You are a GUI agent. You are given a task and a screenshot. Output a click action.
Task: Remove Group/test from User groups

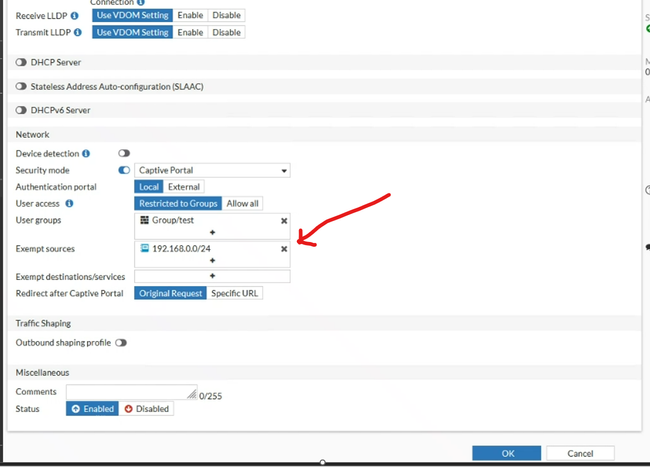pyautogui.click(x=284, y=221)
